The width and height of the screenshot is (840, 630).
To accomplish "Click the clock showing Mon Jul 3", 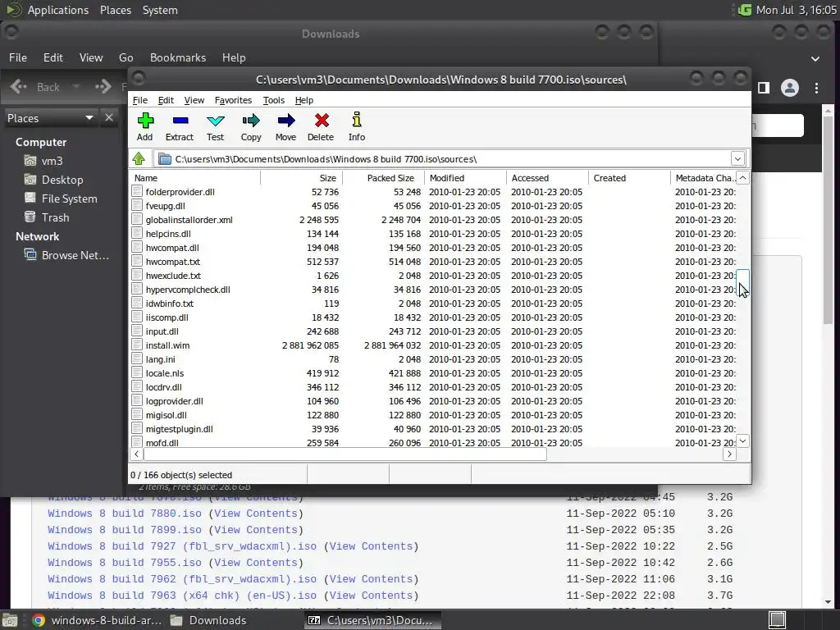I will point(796,10).
